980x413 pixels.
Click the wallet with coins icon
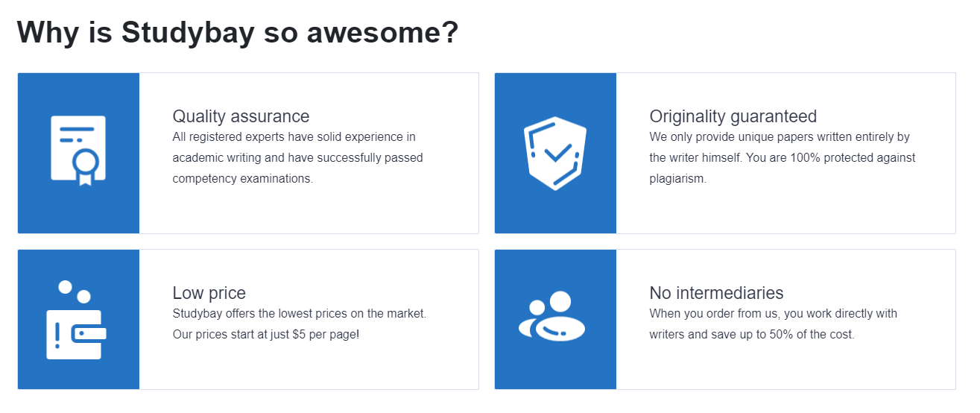coord(77,320)
